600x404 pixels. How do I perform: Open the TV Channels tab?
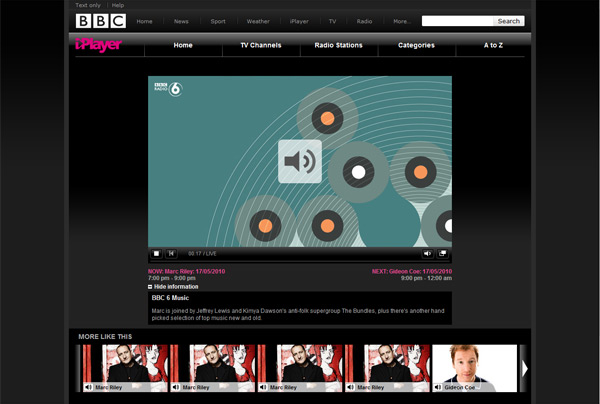261,45
